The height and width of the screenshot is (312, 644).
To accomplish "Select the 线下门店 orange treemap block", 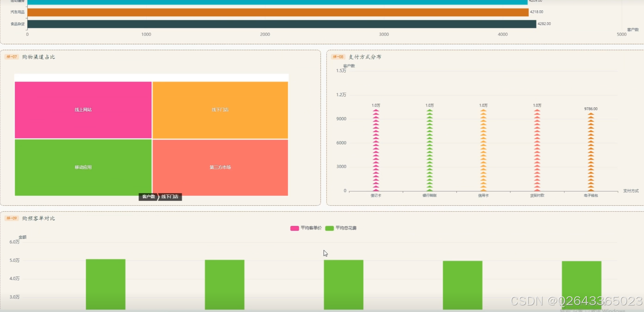I will 220,110.
